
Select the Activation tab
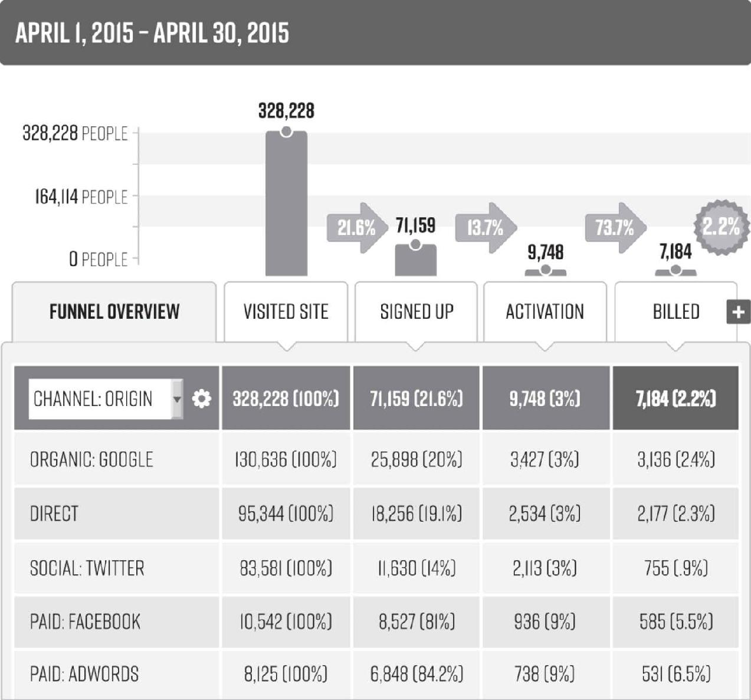(545, 312)
